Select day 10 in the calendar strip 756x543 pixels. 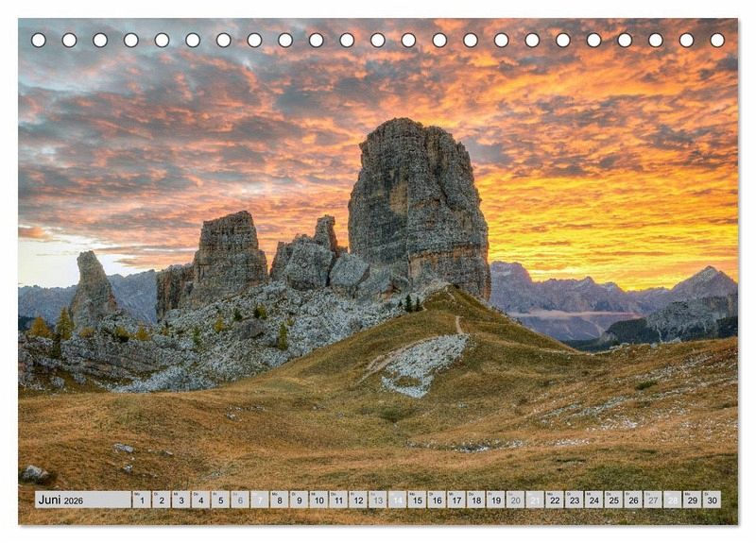click(318, 500)
